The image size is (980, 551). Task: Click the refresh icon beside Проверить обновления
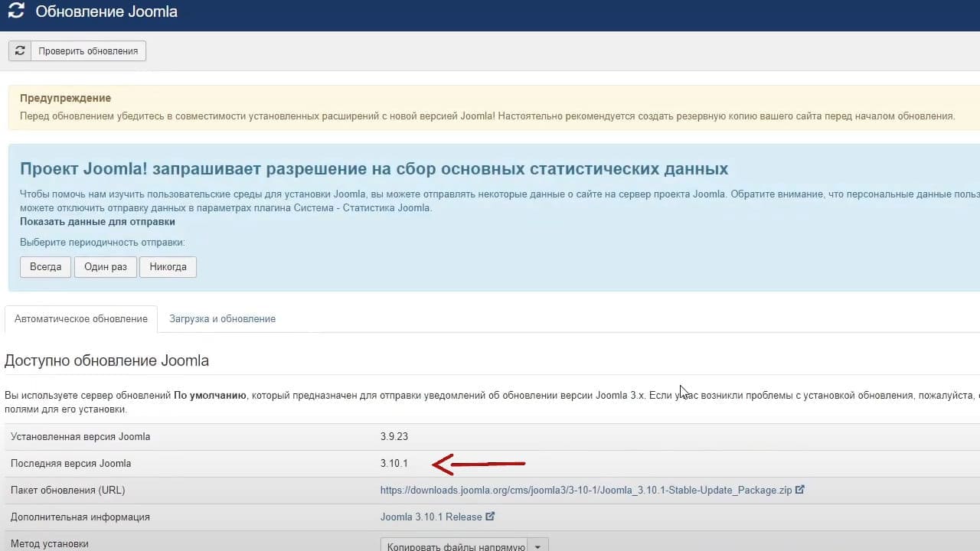coord(20,51)
